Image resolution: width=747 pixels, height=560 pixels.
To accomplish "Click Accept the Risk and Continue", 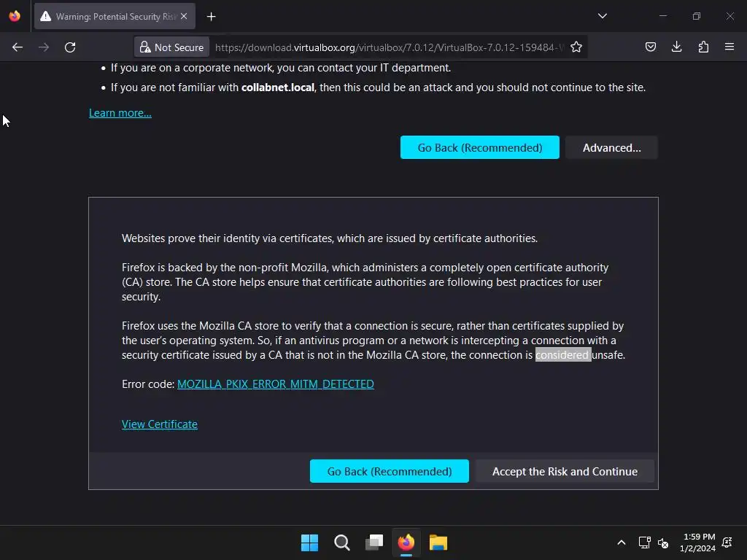I will click(565, 471).
